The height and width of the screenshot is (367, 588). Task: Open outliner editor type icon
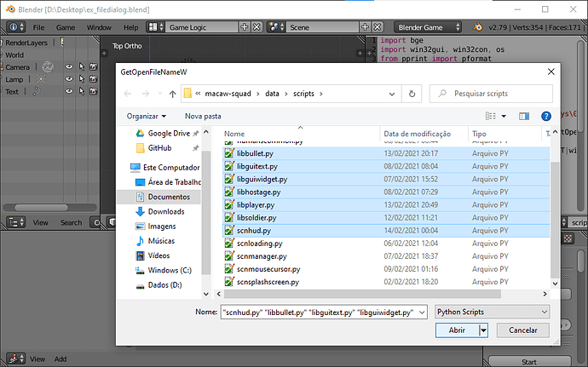(16, 222)
